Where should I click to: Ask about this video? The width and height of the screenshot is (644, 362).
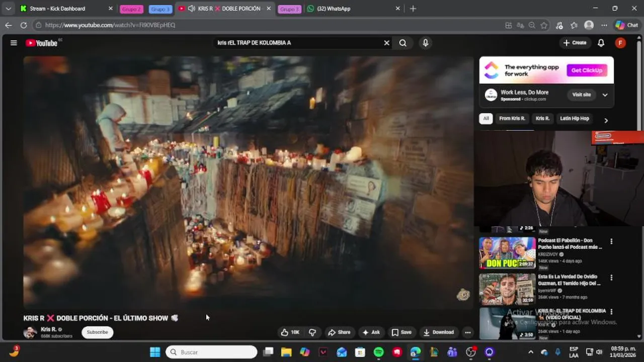371,332
